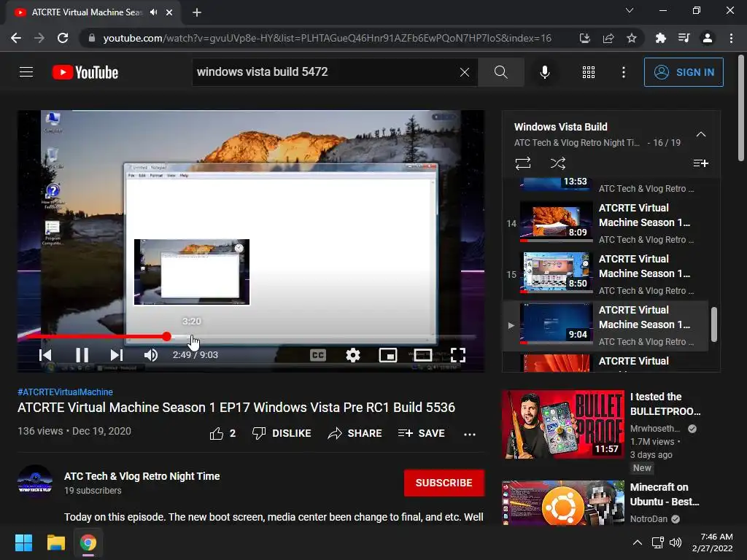Enter full screen mode
747x560 pixels.
[x=458, y=355]
